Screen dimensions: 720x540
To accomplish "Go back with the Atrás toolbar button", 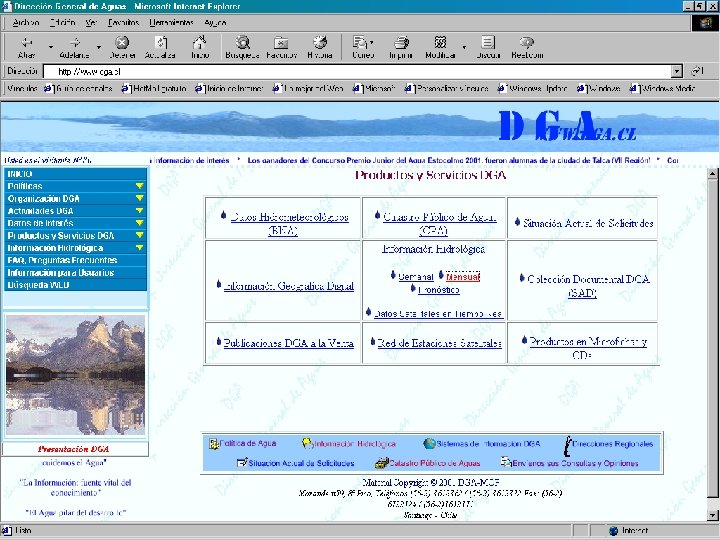I will click(26, 47).
